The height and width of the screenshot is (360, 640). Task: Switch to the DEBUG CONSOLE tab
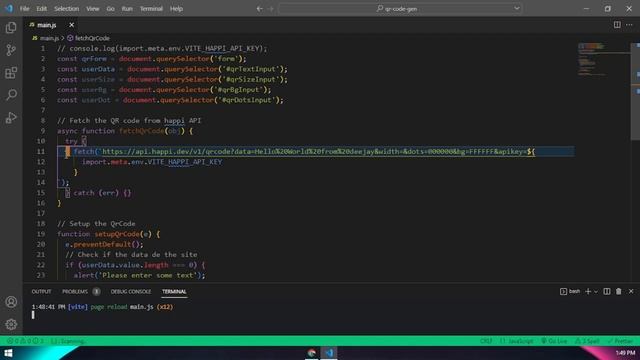(x=131, y=291)
